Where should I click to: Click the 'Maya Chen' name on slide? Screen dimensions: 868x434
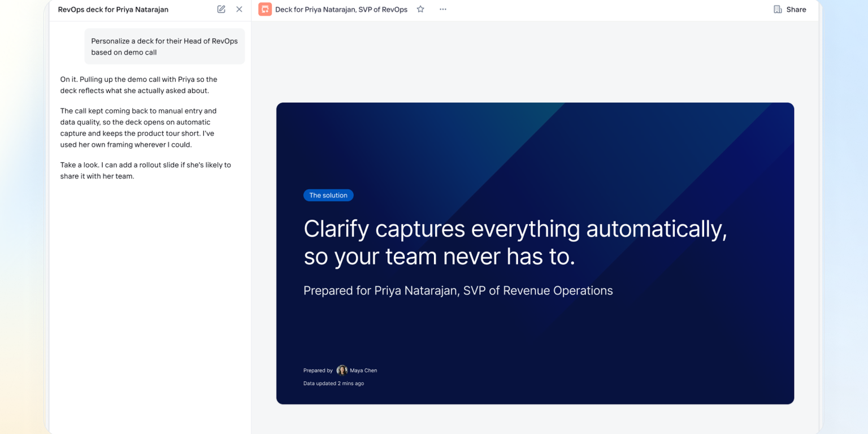363,371
